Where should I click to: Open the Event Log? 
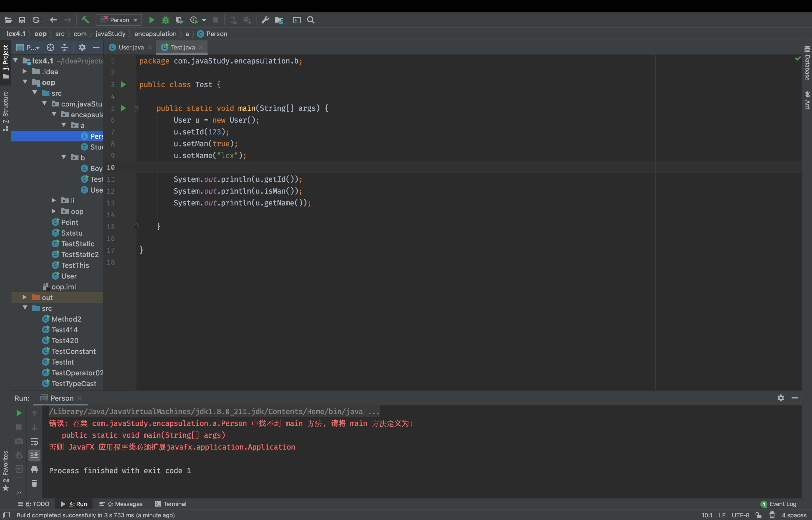pos(779,504)
